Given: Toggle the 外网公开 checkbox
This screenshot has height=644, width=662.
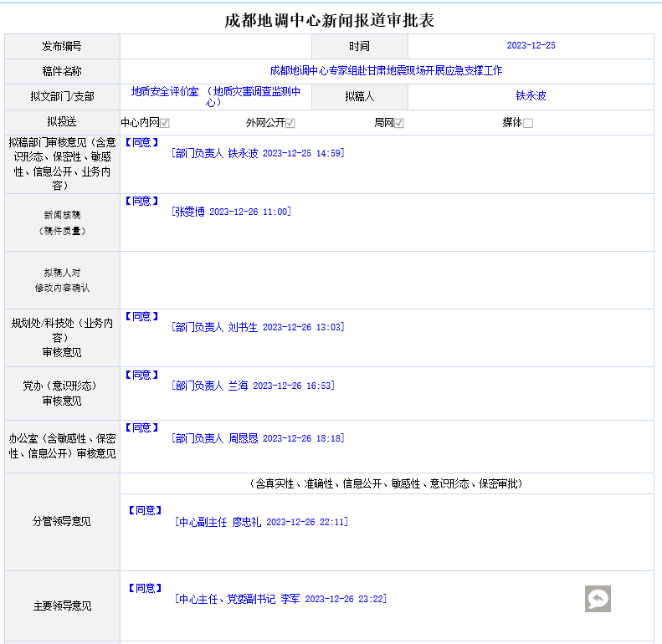Looking at the screenshot, I should coord(290,123).
